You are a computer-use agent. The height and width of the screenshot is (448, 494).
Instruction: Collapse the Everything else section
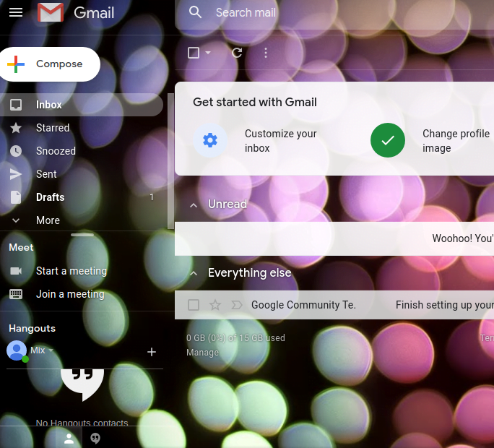[194, 274]
